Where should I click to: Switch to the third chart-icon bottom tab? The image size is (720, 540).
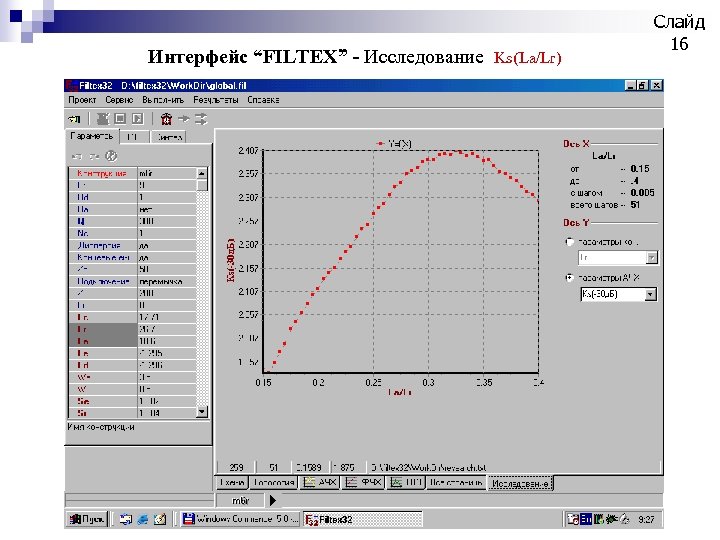pyautogui.click(x=406, y=483)
